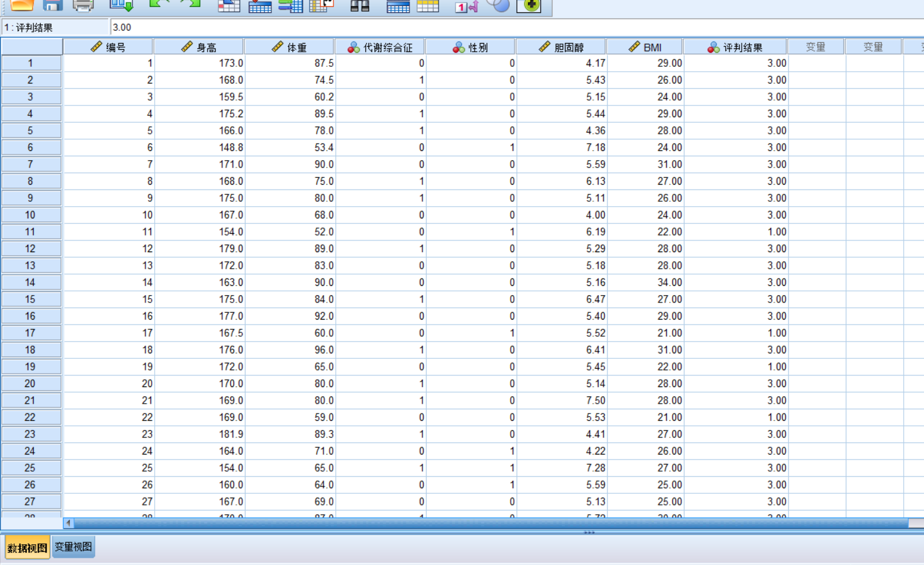Image resolution: width=924 pixels, height=565 pixels.
Task: Click 体重 cell 89.3 in row 23
Action: [290, 434]
